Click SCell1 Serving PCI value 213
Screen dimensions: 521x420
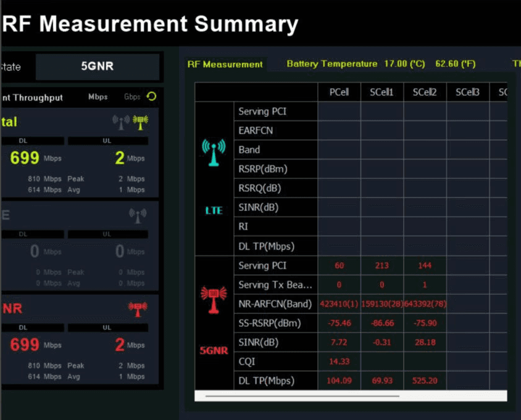point(382,266)
